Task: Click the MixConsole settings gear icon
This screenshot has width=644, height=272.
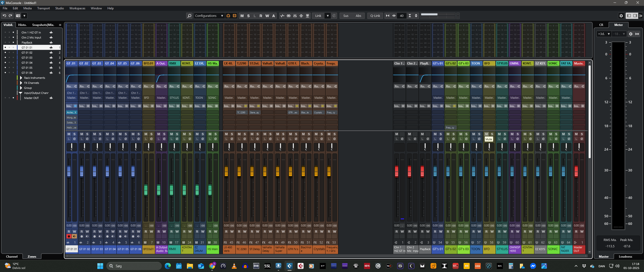Action: point(621,16)
